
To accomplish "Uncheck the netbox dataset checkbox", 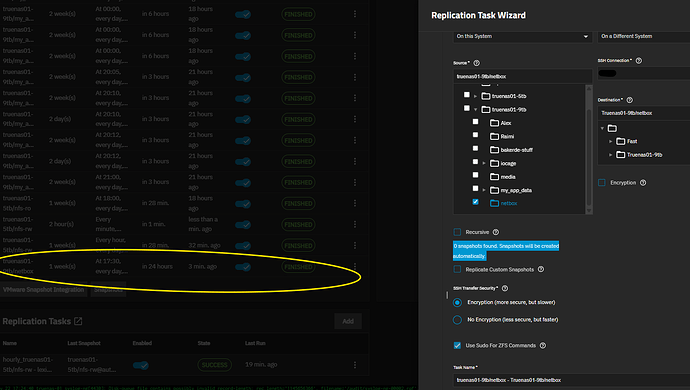I will 475,202.
